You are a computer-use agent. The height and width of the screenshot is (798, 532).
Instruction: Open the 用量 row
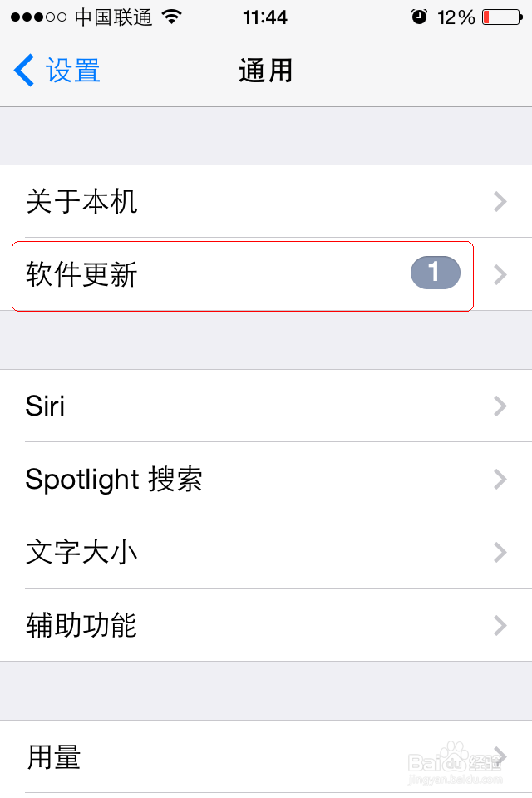[x=54, y=756]
